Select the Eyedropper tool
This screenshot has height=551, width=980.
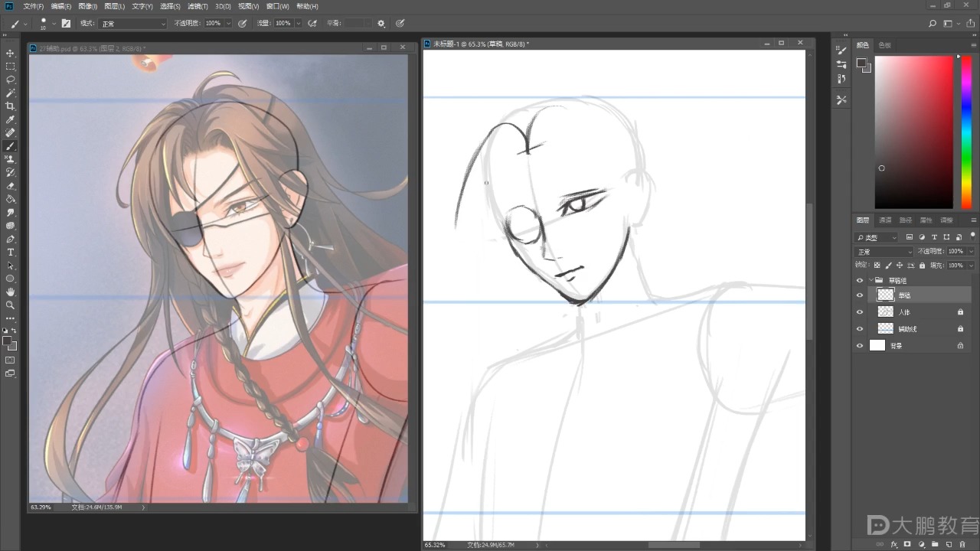(10, 119)
